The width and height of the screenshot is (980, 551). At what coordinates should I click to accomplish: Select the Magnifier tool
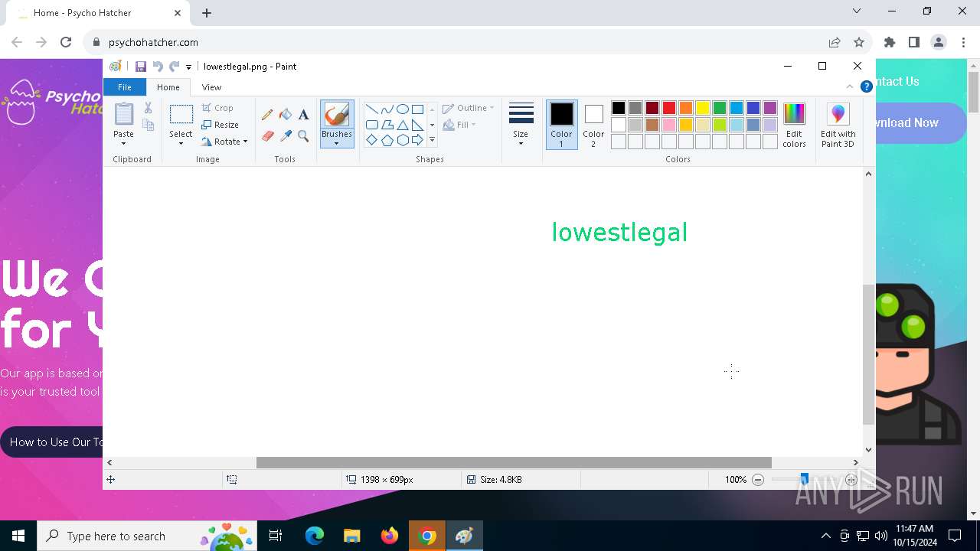point(303,136)
